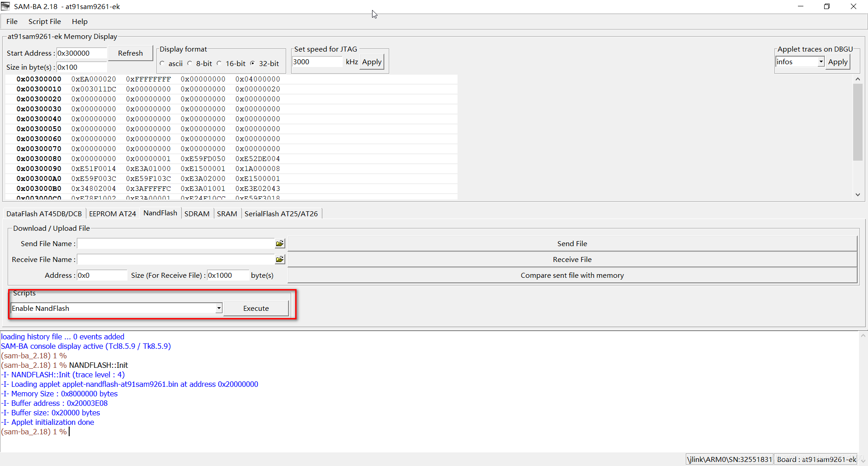Open the Help menu
The width and height of the screenshot is (868, 466).
80,21
